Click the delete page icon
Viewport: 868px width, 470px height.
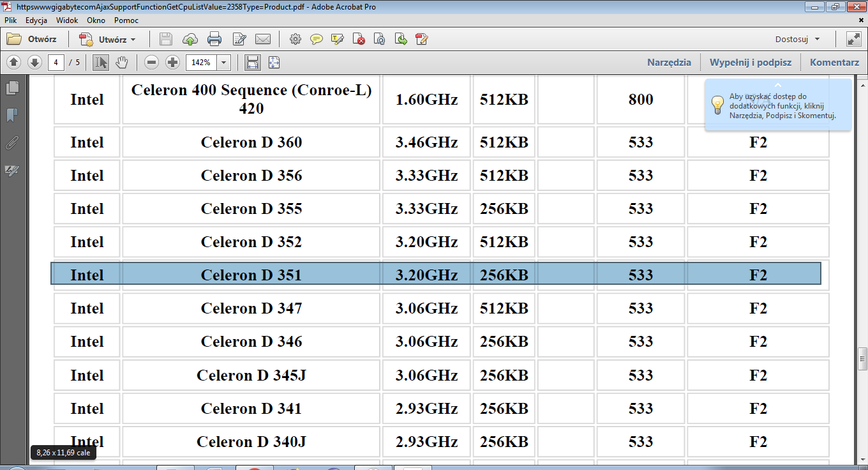point(359,39)
